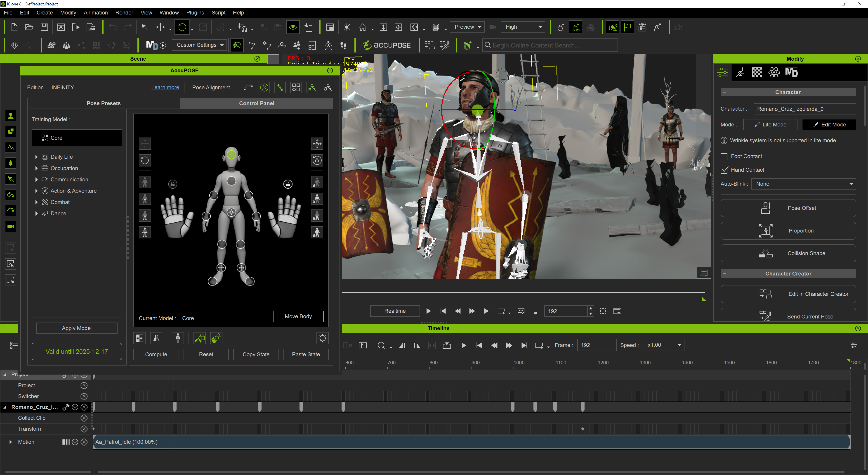Click the Learn more link

[165, 87]
